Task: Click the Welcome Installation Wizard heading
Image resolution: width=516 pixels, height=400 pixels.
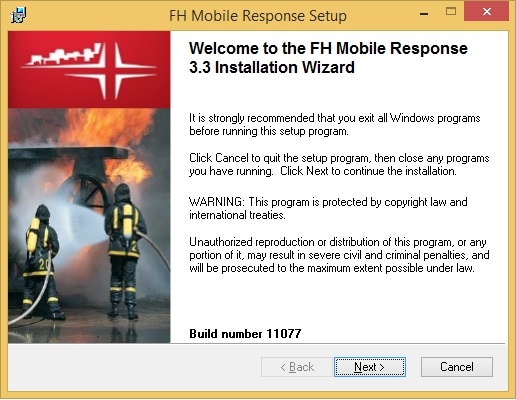Action: pyautogui.click(x=328, y=58)
